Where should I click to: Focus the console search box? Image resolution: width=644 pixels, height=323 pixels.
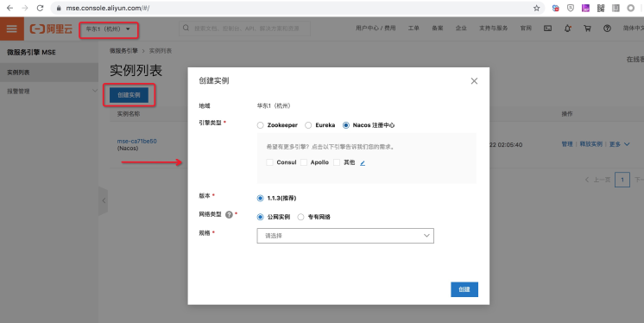coord(245,28)
